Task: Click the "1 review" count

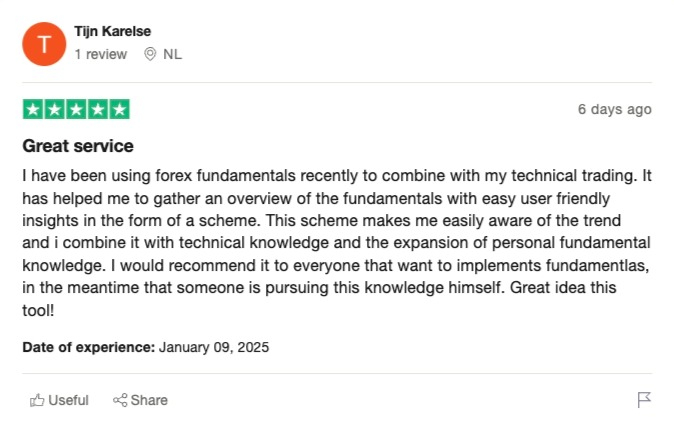Action: coord(101,54)
